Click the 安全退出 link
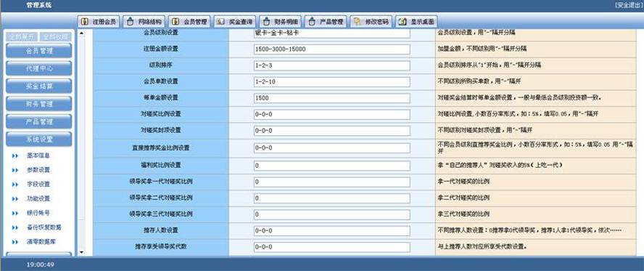The height and width of the screenshot is (271, 644). pyautogui.click(x=628, y=4)
